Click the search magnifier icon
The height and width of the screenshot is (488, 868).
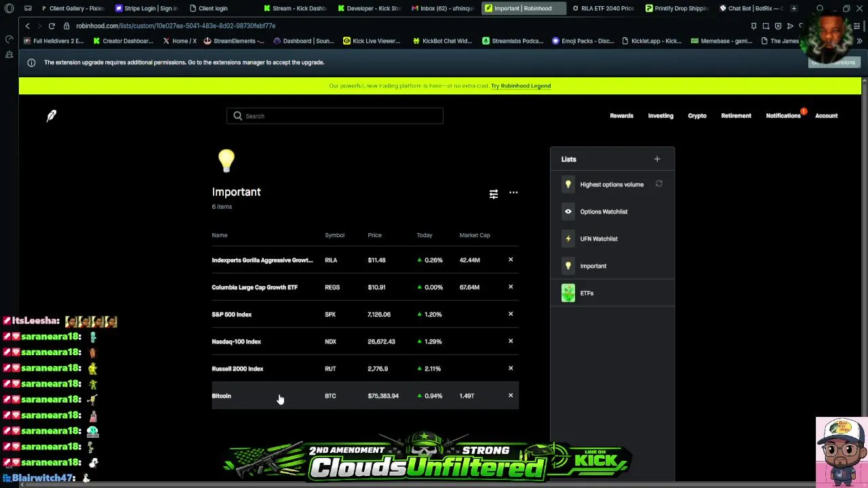click(237, 116)
